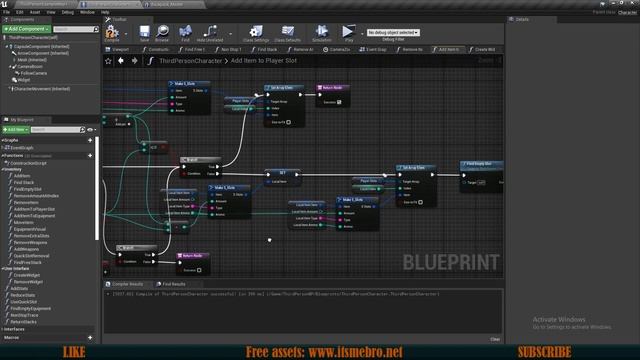Collapse the CameraBoom tree node
This screenshot has width=640, height=360.
point(10,67)
